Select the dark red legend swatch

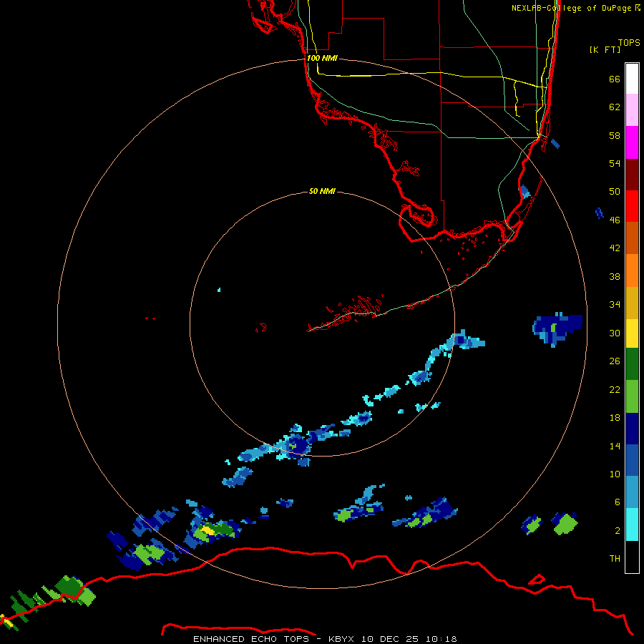click(632, 174)
